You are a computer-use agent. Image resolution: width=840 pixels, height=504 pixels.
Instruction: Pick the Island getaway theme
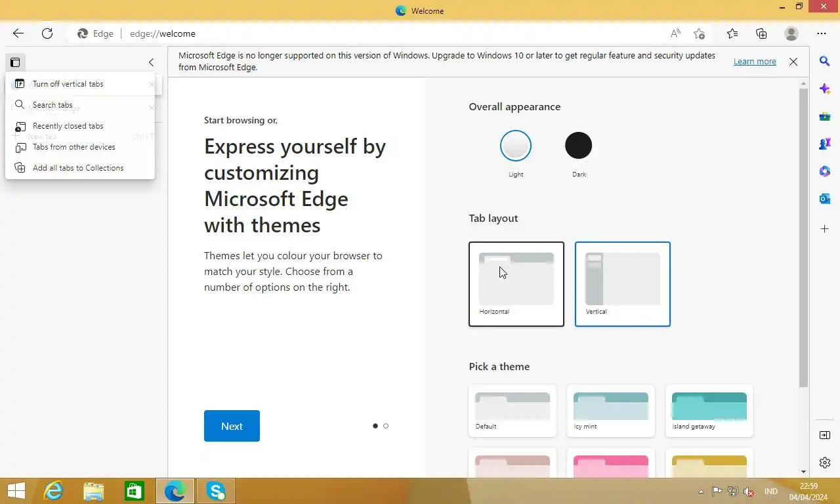click(x=709, y=411)
